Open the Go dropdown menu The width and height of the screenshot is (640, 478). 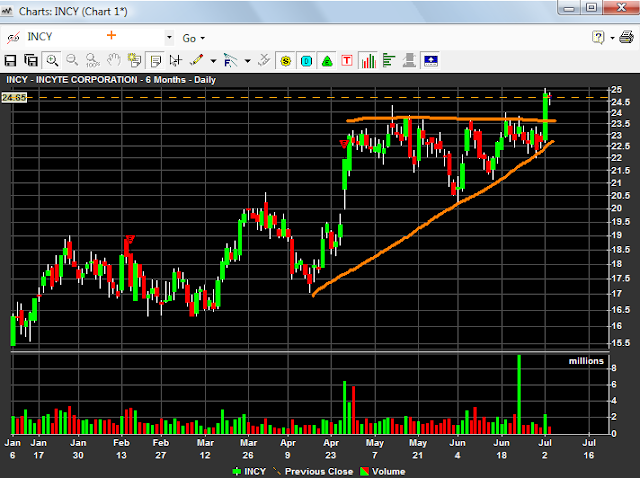(193, 38)
